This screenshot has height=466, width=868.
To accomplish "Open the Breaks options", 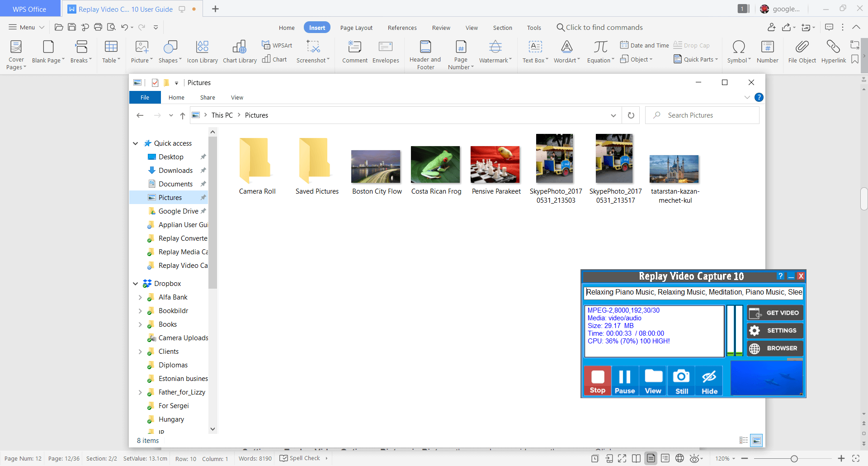I will pos(81,52).
